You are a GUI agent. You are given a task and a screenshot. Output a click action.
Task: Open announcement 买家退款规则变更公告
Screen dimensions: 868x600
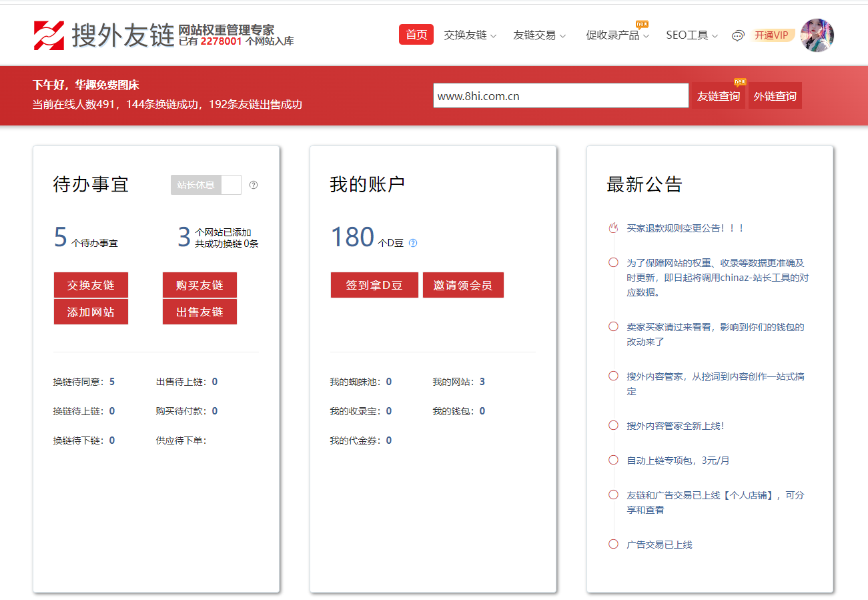pos(685,228)
